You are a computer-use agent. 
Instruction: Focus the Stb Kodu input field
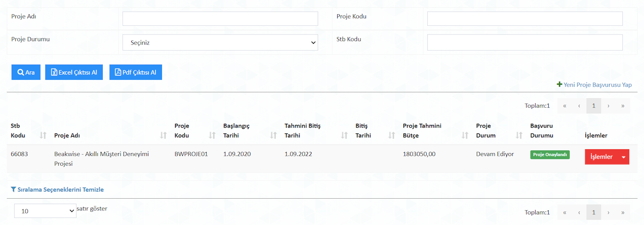pos(525,42)
